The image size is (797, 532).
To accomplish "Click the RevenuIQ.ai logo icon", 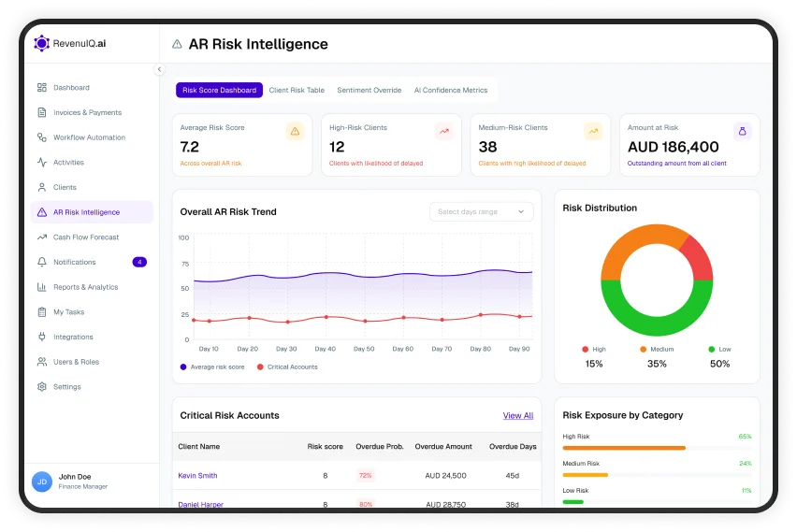I will coord(42,44).
